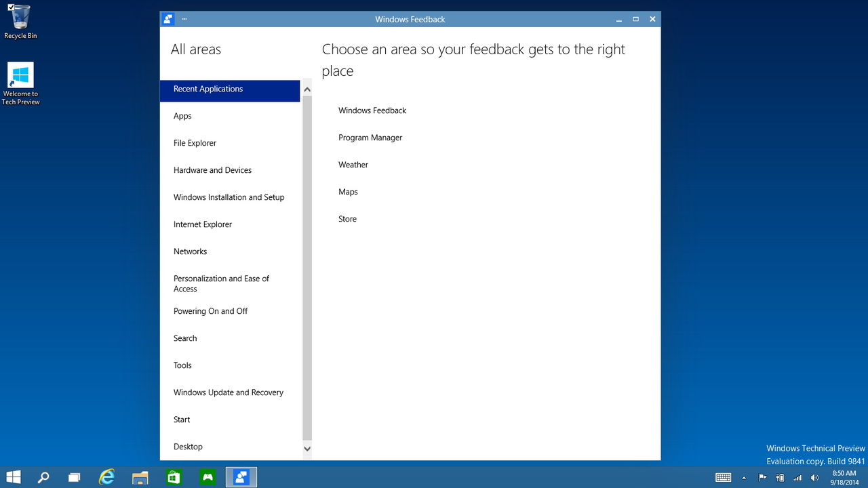Click the Search magnifier on the taskbar

(x=43, y=477)
